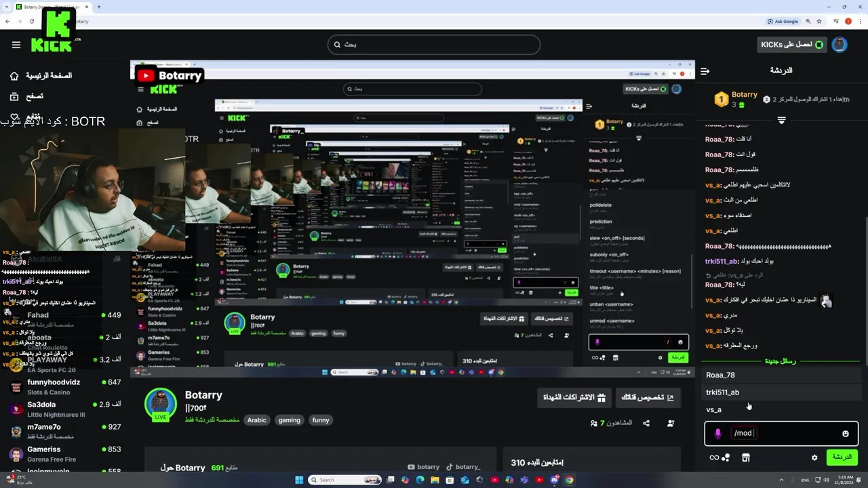Click the gold rank 1 badge for Botarry
Screen dimensions: 868x488
coord(721,100)
